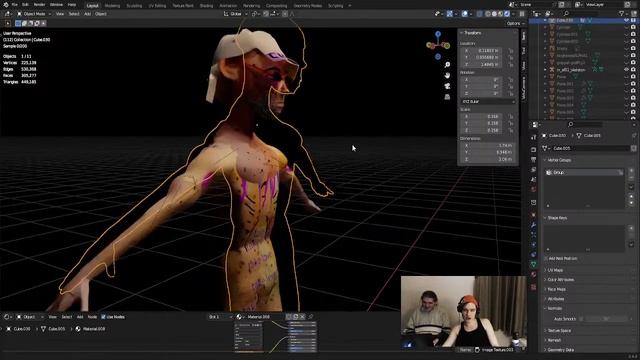This screenshot has height=360, width=640.
Task: Click the blue Z axis on navigation gizmo
Action: point(438,34)
